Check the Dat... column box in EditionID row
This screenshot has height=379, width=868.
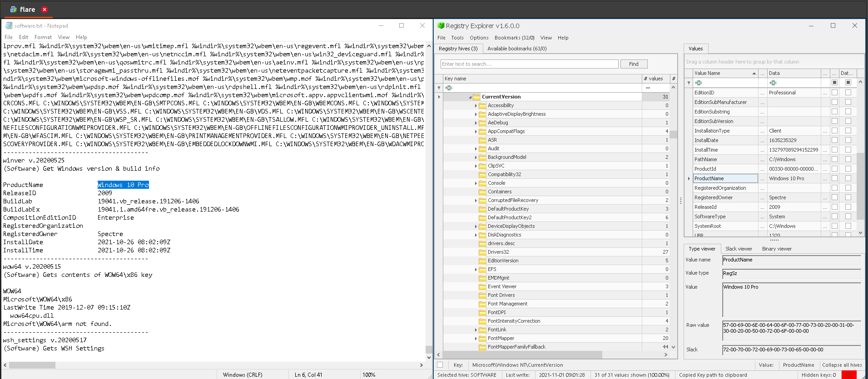coord(848,92)
